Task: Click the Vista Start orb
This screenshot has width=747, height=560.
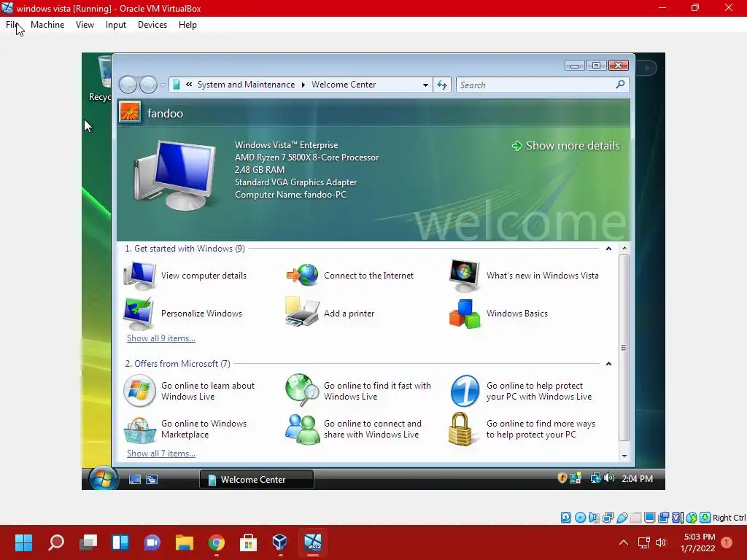Action: click(x=102, y=478)
